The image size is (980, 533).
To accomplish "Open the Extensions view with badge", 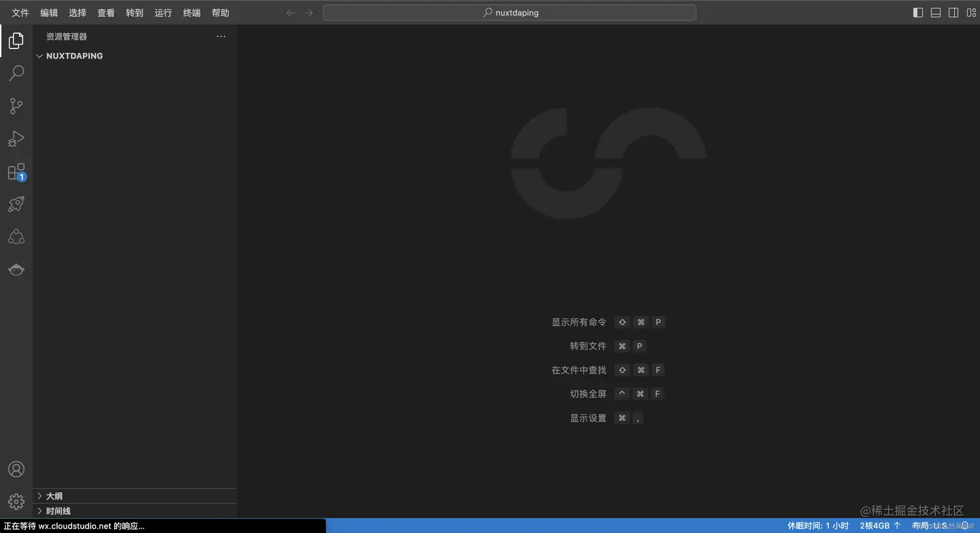I will (x=16, y=172).
